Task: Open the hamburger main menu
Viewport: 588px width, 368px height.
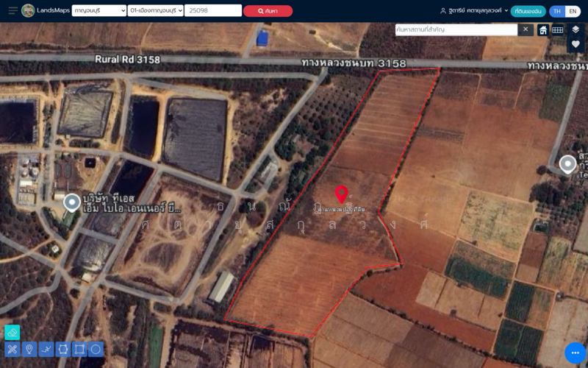Action: (12, 10)
